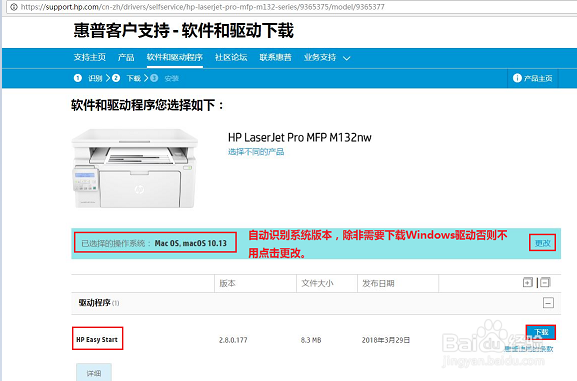The width and height of the screenshot is (577, 381).
Task: Go to step 2 下载
Action: [134, 78]
